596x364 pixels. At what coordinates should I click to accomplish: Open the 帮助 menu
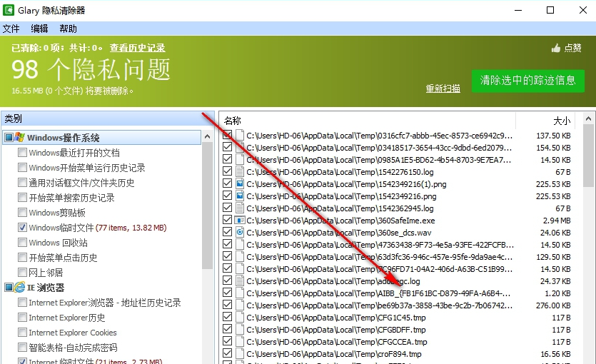(x=68, y=29)
